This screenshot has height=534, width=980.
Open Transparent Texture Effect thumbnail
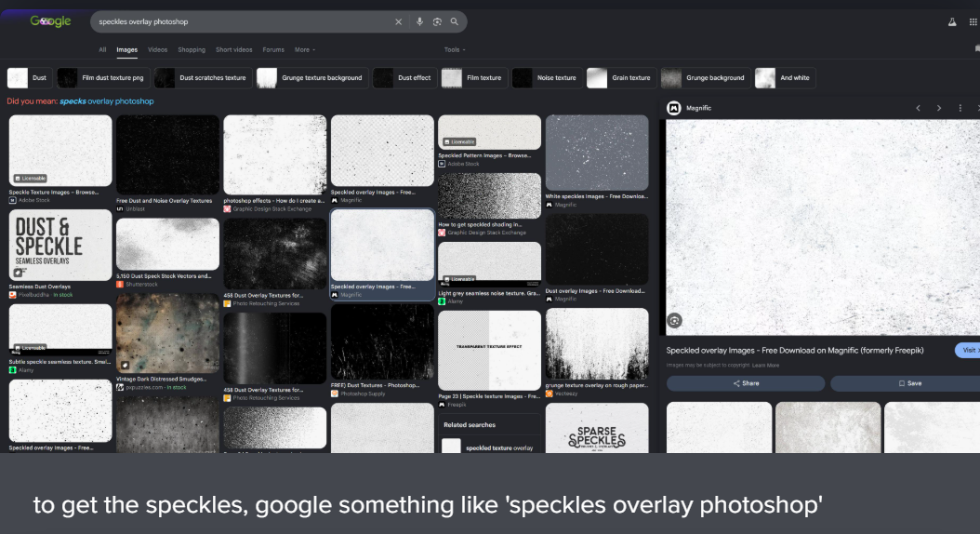tap(489, 350)
